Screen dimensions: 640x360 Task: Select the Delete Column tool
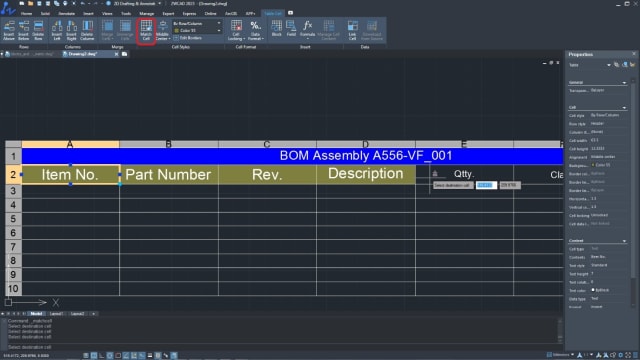[87, 30]
